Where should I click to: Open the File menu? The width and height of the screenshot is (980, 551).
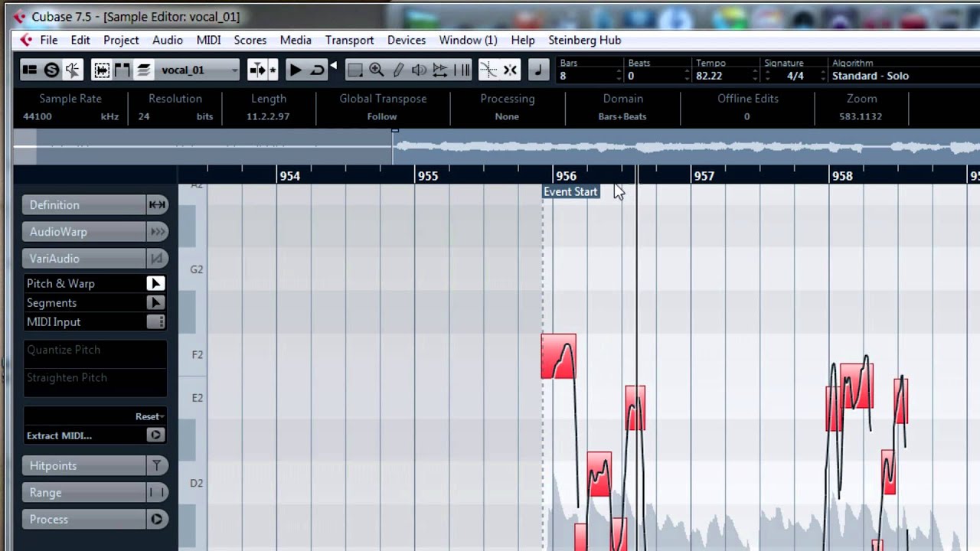point(48,40)
